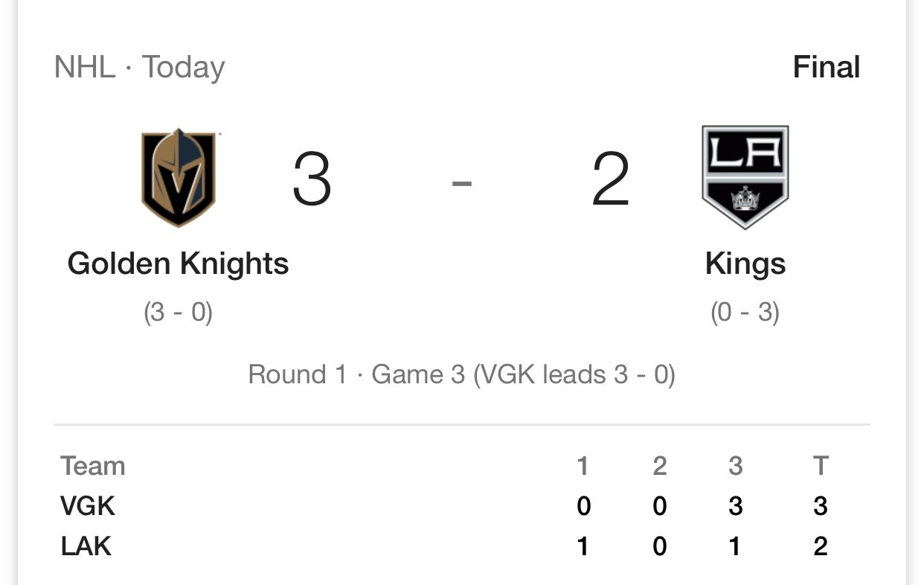Click the period 3 column header

click(x=735, y=466)
